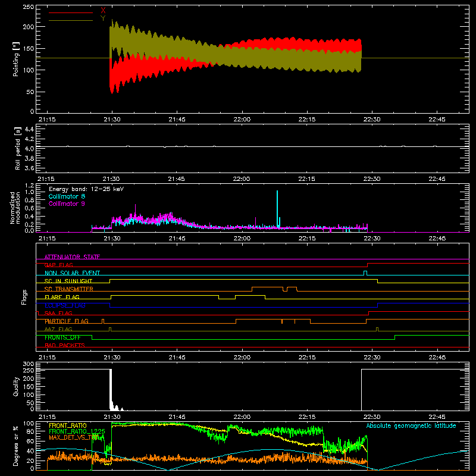Click the Normalized modulation axis title
The height and width of the screenshot is (476, 476).
[15, 208]
